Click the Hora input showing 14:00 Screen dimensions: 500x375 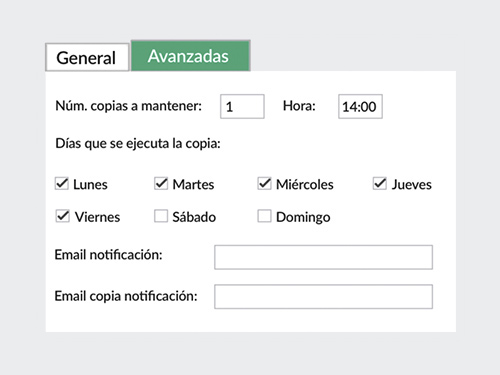click(x=360, y=106)
